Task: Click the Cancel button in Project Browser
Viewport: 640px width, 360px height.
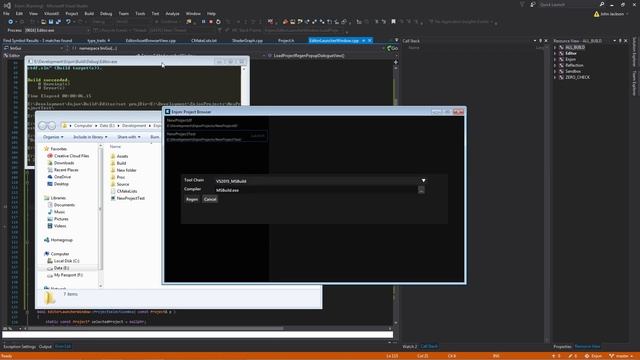Action: coord(210,199)
